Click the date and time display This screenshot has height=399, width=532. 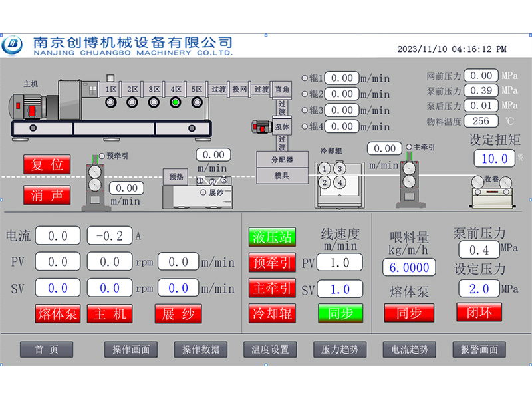point(452,49)
